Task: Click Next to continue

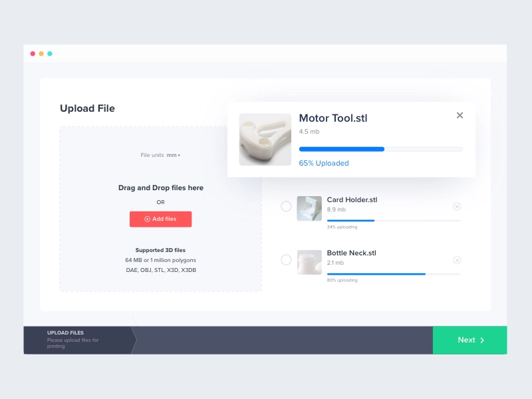Action: coord(469,340)
